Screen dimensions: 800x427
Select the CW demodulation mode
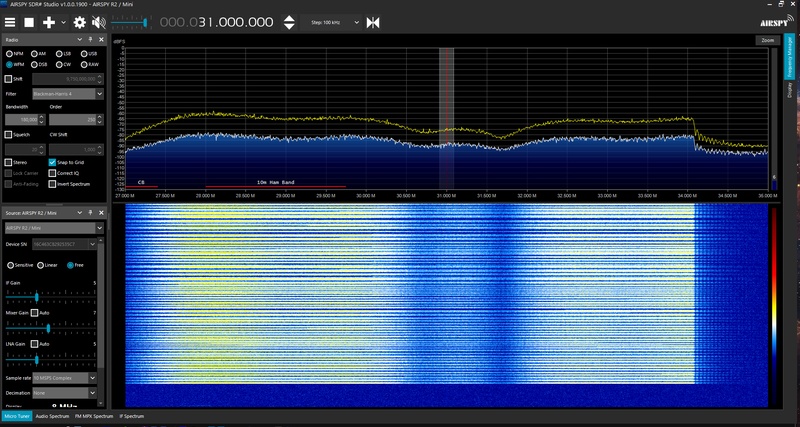point(63,65)
